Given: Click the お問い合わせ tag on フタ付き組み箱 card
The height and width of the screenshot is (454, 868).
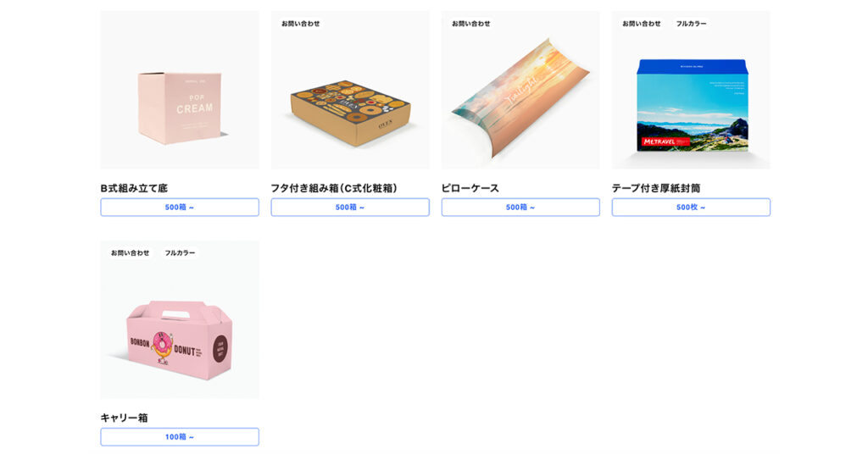Looking at the screenshot, I should click(x=301, y=24).
